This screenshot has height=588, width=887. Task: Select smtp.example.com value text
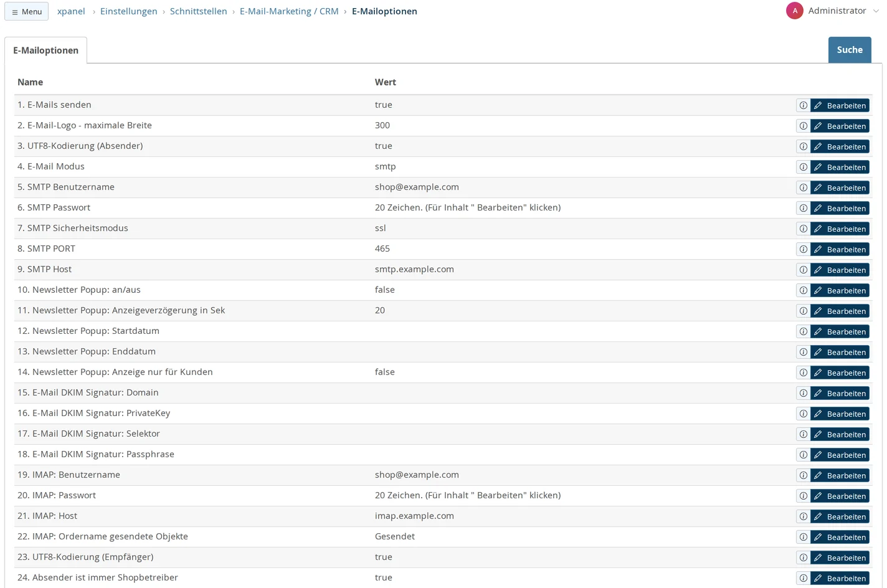(x=414, y=269)
